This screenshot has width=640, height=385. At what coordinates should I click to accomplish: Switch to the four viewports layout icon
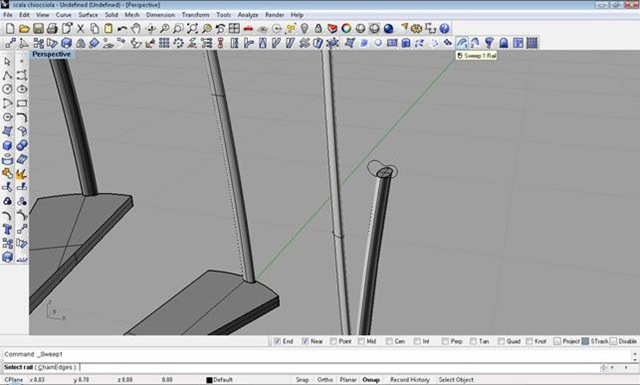tap(234, 29)
